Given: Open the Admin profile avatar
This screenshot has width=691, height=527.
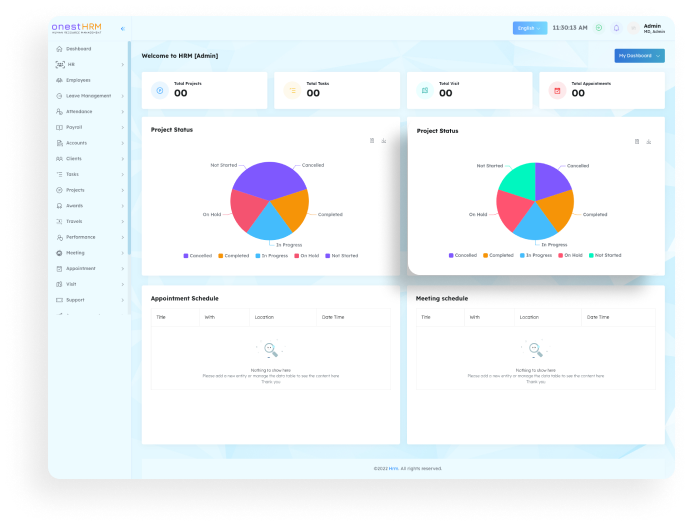Looking at the screenshot, I should [x=633, y=28].
